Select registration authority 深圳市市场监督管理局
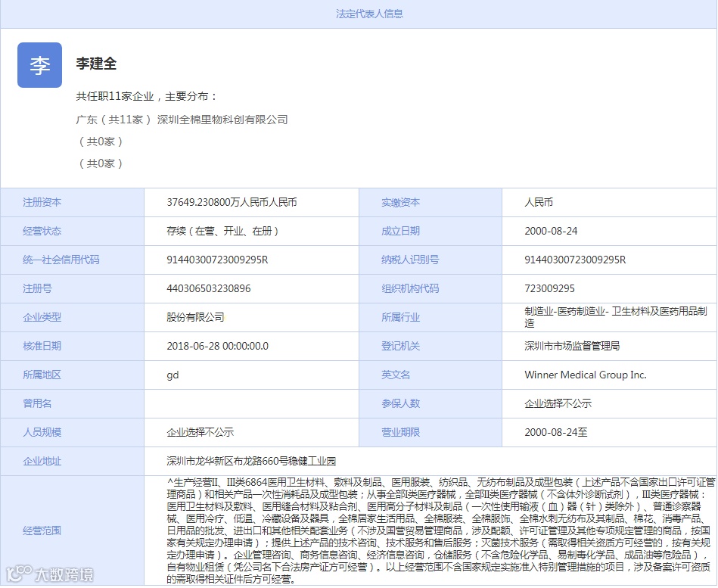The width and height of the screenshot is (718, 588). point(573,346)
